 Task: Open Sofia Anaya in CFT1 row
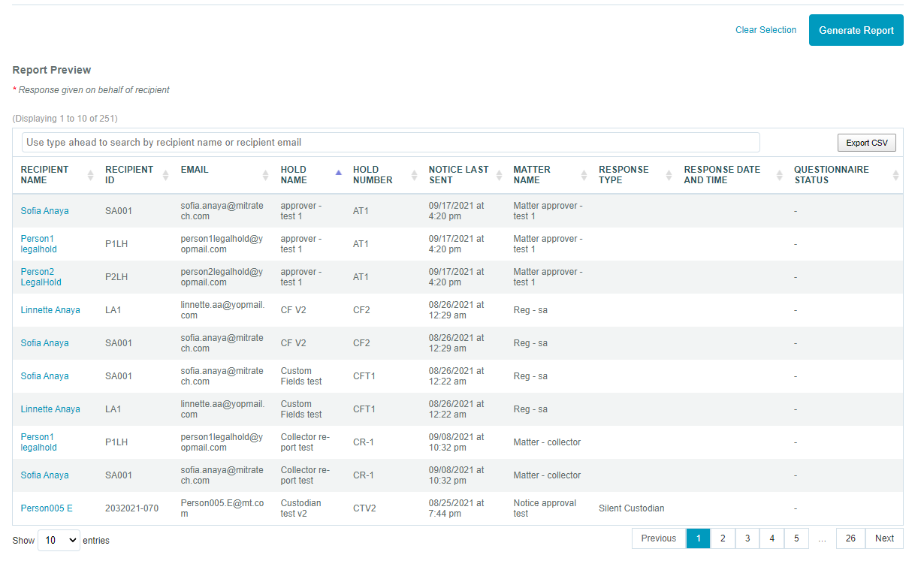(x=44, y=376)
